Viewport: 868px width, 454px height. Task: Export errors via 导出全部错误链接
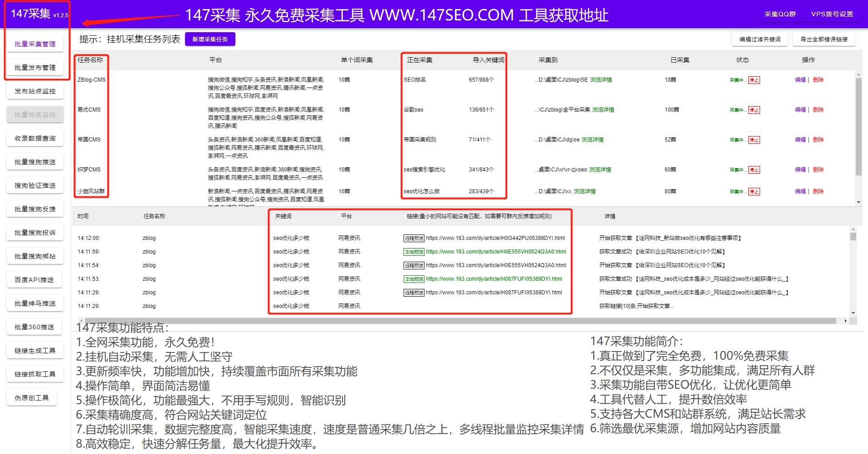[x=824, y=39]
